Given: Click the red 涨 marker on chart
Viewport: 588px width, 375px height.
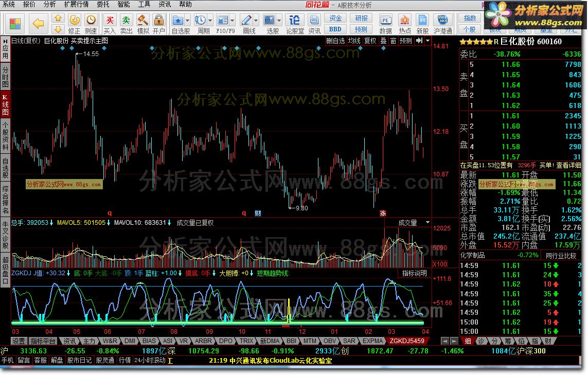Looking at the screenshot, I should pos(383,213).
